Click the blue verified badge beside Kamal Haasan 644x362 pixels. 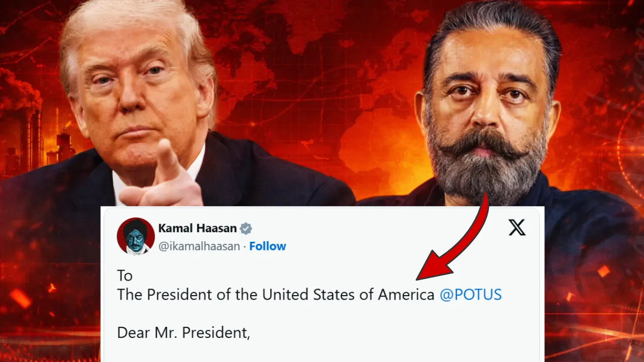(x=246, y=229)
